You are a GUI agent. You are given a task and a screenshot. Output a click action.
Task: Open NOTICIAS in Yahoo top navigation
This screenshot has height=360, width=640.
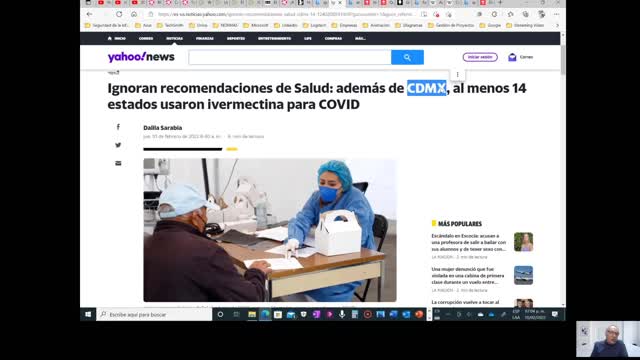174,38
